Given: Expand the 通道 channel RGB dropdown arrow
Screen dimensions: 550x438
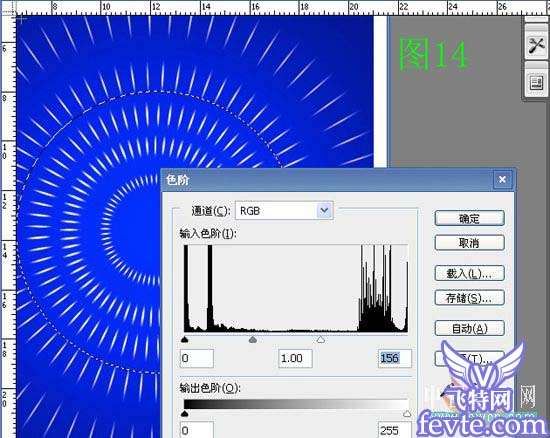Looking at the screenshot, I should 324,210.
